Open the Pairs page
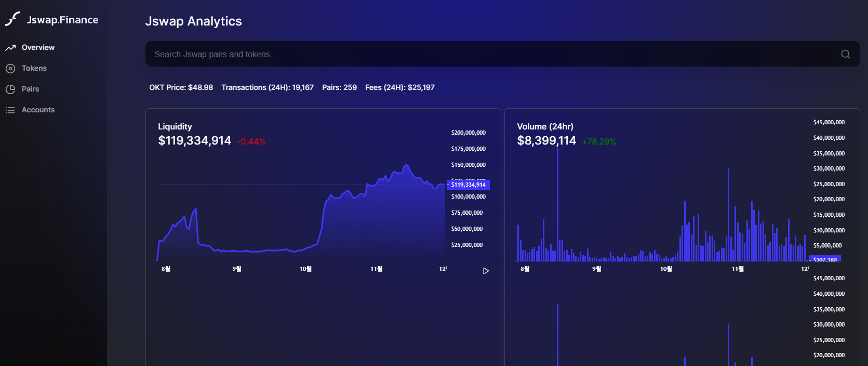 point(30,89)
